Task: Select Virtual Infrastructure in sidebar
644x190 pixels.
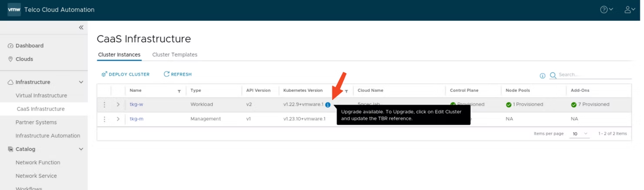Action: click(41, 95)
